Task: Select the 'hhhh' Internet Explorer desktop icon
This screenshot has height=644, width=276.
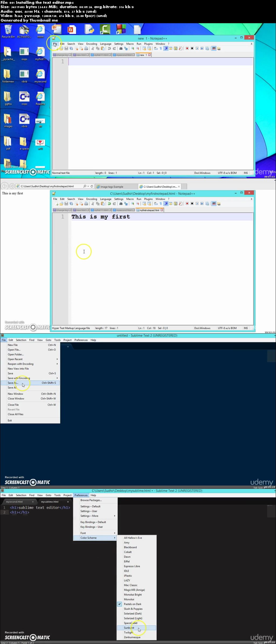Action: coord(40,31)
